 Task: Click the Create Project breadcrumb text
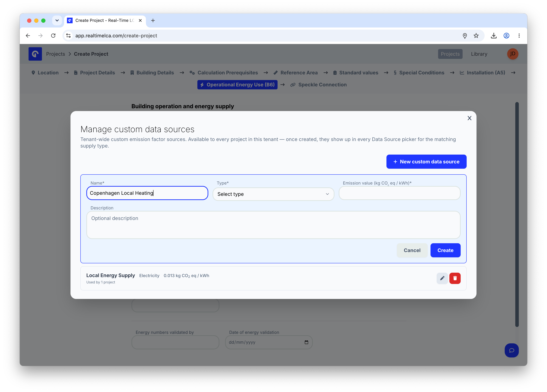coord(91,54)
